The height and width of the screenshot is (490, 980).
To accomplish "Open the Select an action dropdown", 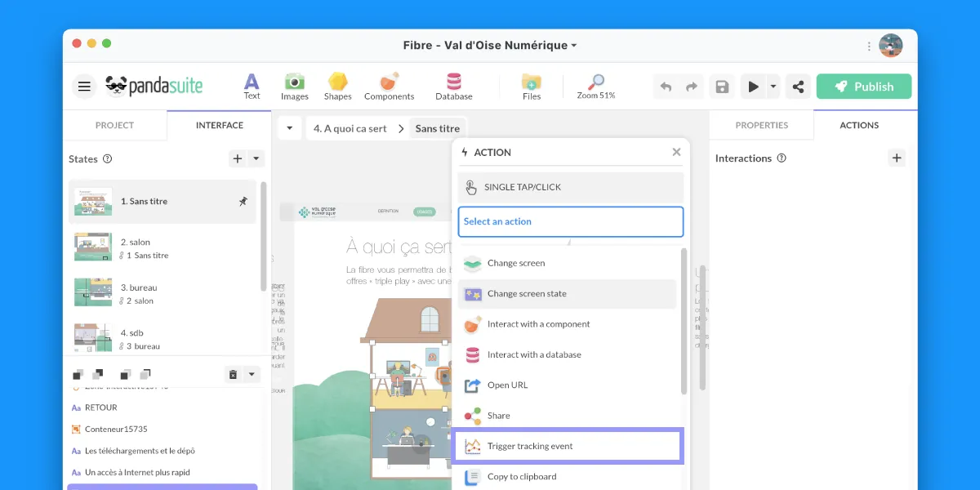I will point(570,221).
